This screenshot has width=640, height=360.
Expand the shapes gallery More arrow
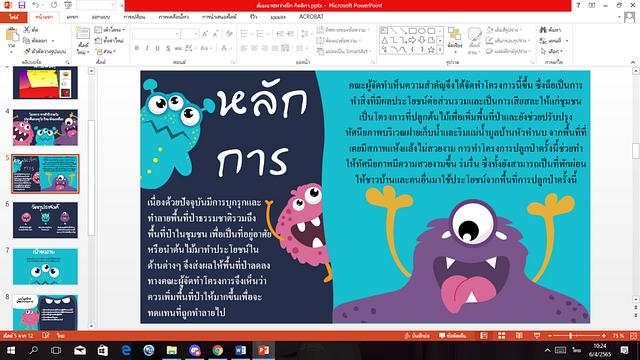point(440,50)
